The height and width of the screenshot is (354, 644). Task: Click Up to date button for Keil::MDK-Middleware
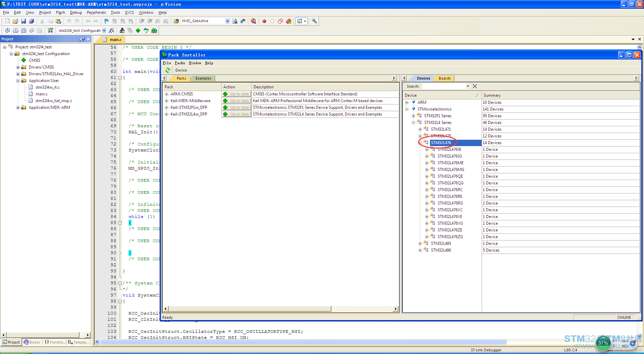point(236,101)
